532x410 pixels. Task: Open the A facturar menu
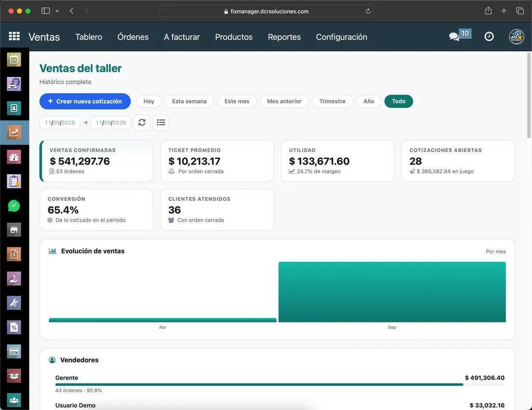(182, 37)
